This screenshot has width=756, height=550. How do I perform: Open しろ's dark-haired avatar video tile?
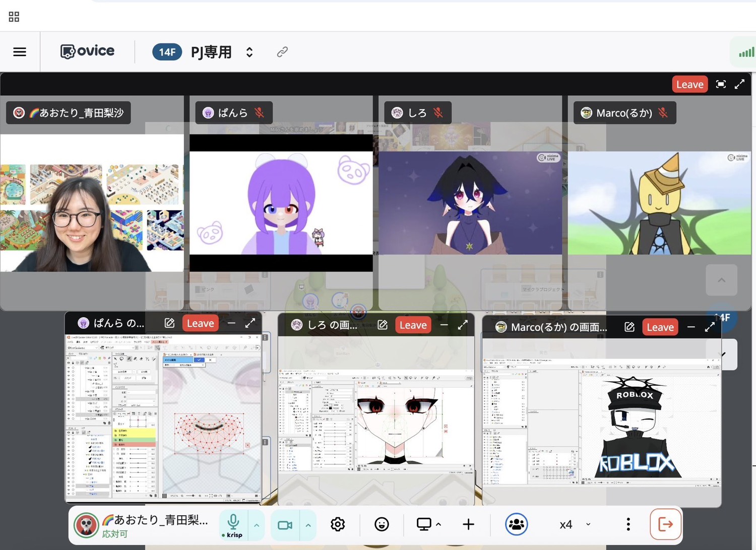[470, 203]
